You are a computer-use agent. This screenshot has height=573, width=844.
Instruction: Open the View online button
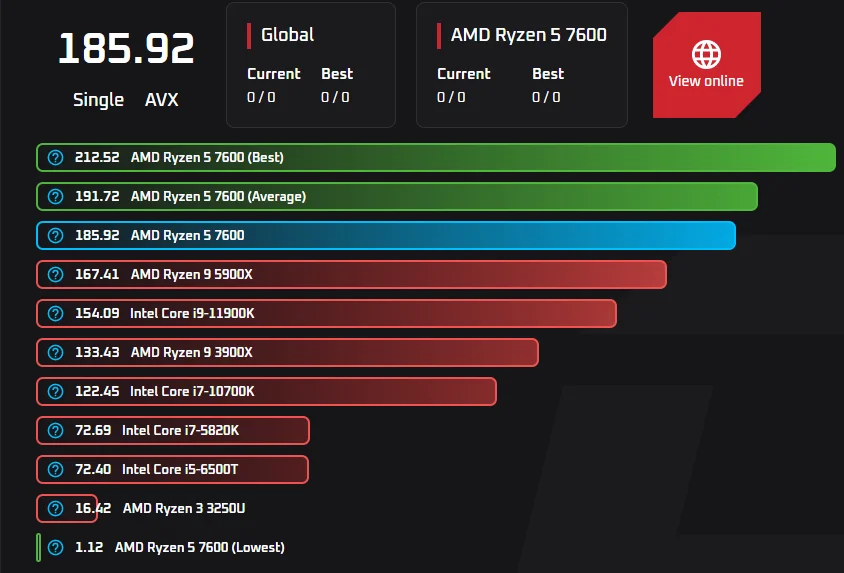click(706, 65)
